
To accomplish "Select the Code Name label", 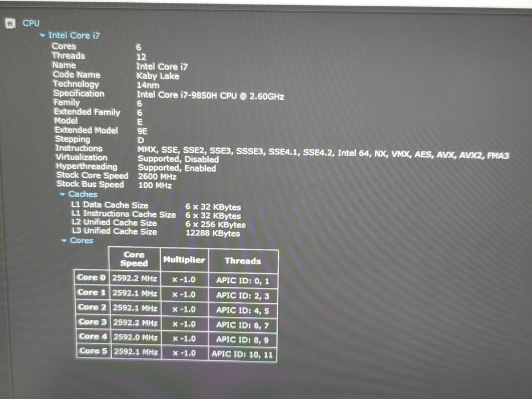I will tap(76, 75).
